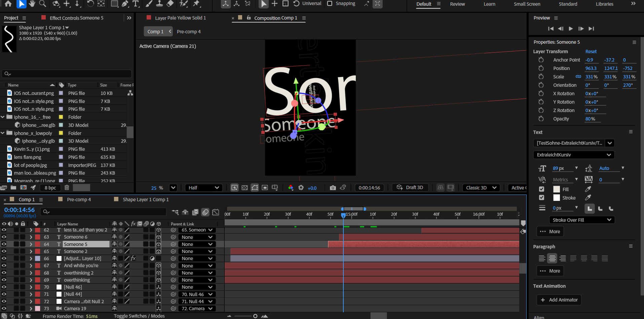Open the Pre-comp 4 timeline tab

(x=79, y=200)
